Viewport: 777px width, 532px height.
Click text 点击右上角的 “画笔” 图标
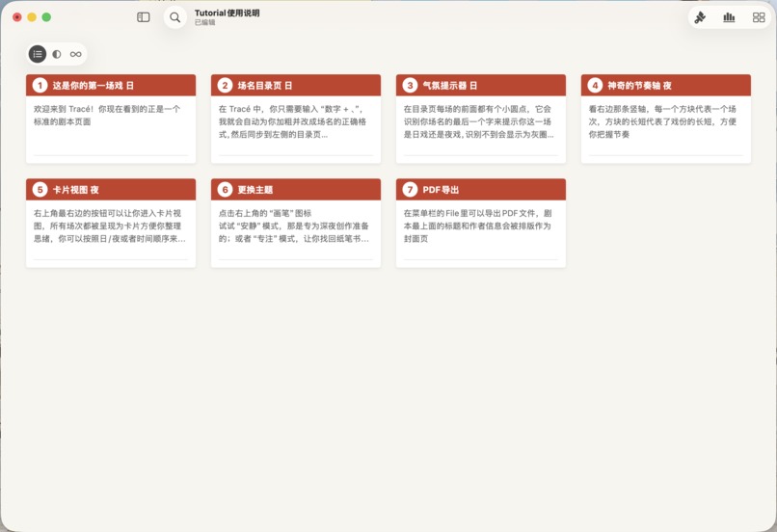pos(265,213)
